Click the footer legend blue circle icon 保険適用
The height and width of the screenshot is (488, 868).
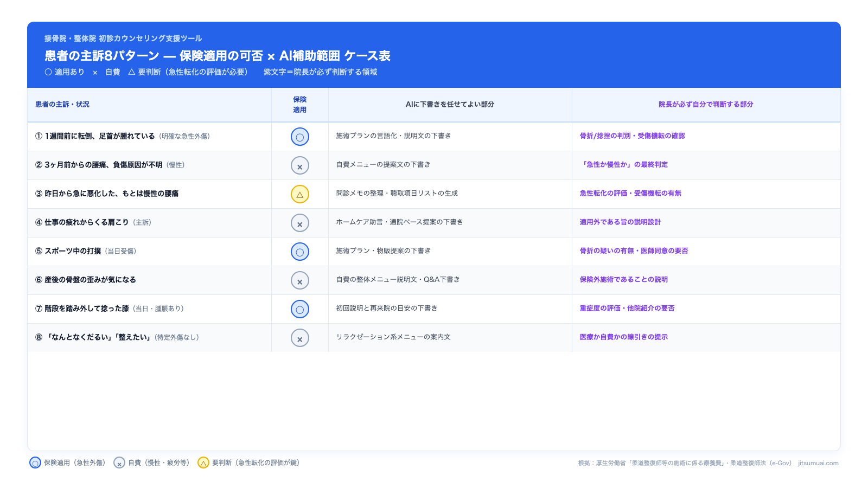35,463
